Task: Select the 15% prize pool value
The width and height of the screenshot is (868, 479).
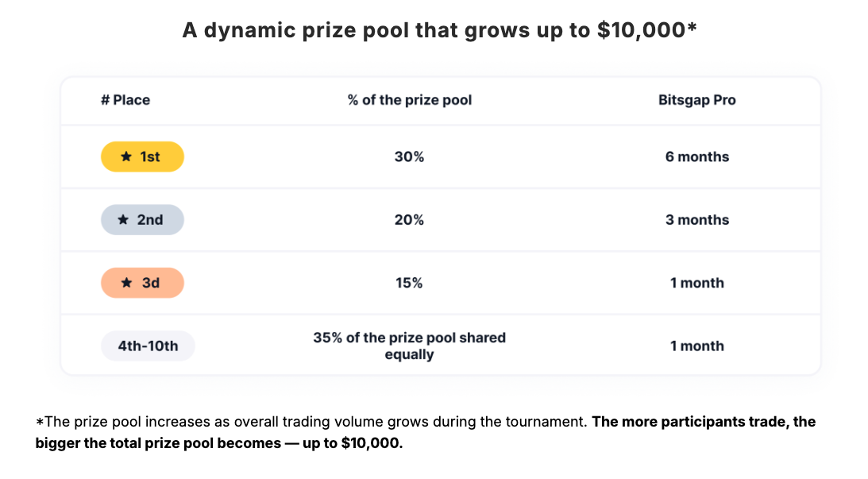Action: pyautogui.click(x=409, y=283)
